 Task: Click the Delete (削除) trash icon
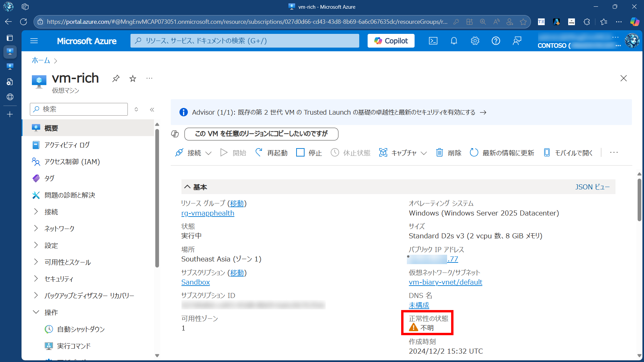439,153
